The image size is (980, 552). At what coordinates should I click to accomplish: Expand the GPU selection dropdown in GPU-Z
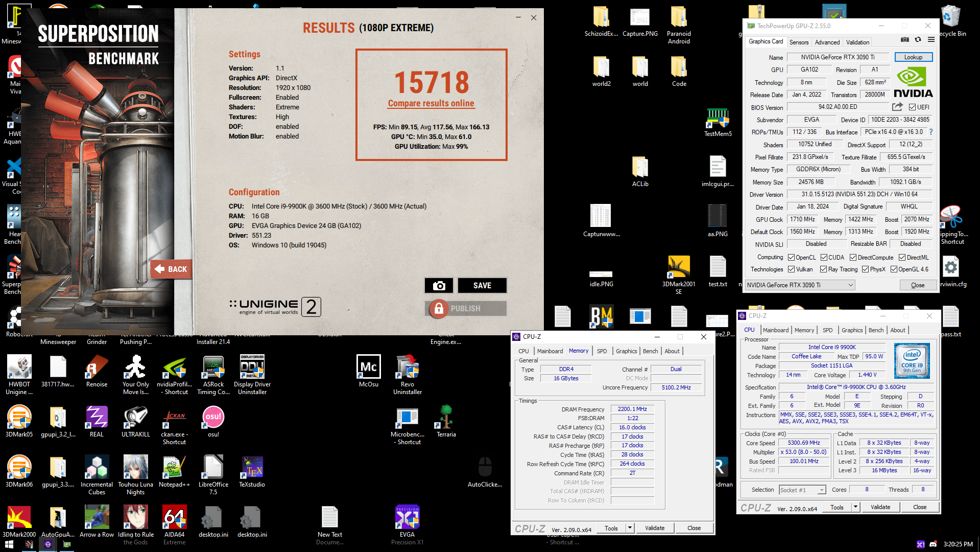tap(800, 285)
